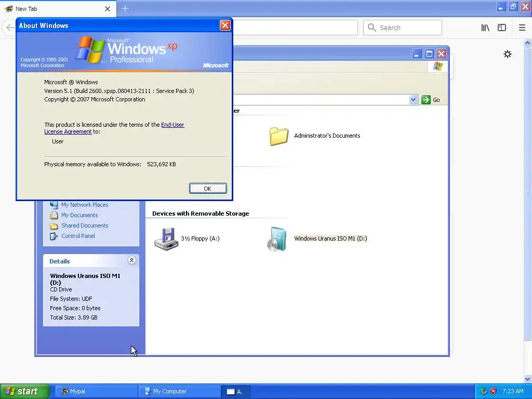Select the New Tab browser tab
The image size is (532, 399).
(x=58, y=9)
